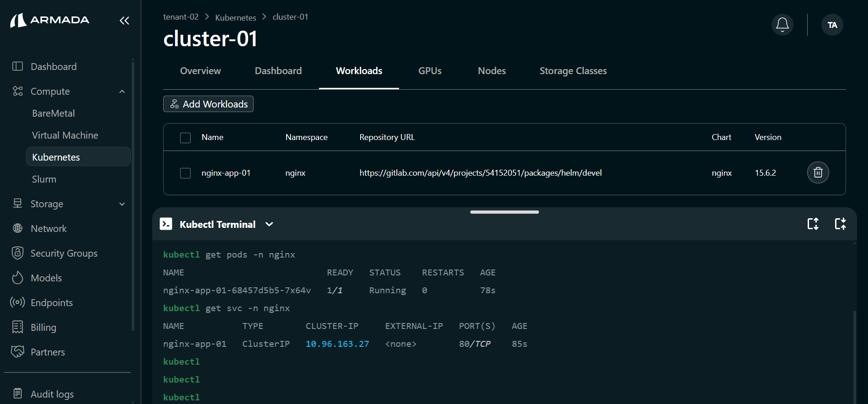868x404 pixels.
Task: Click the Name column header
Action: click(x=213, y=137)
